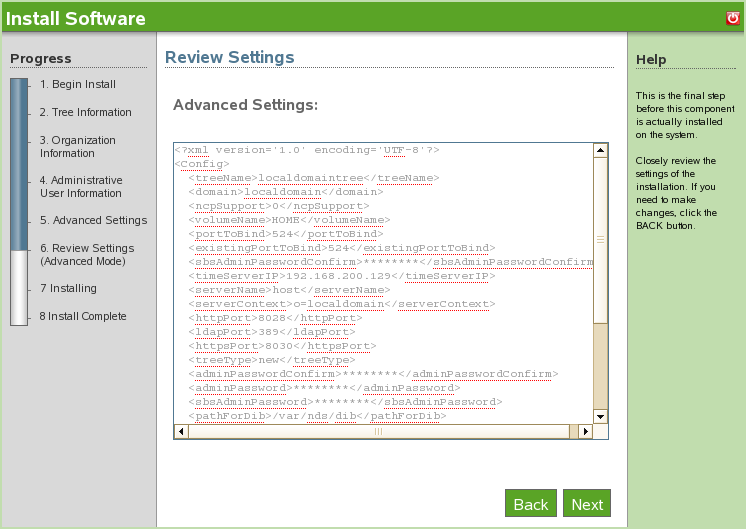Click the Back button
The width and height of the screenshot is (746, 529).
click(x=530, y=503)
